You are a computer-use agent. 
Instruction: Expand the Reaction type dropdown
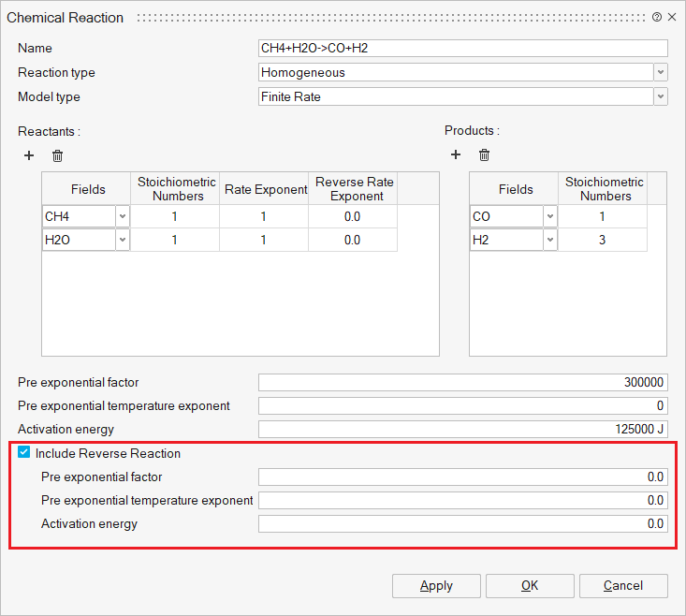(x=661, y=73)
